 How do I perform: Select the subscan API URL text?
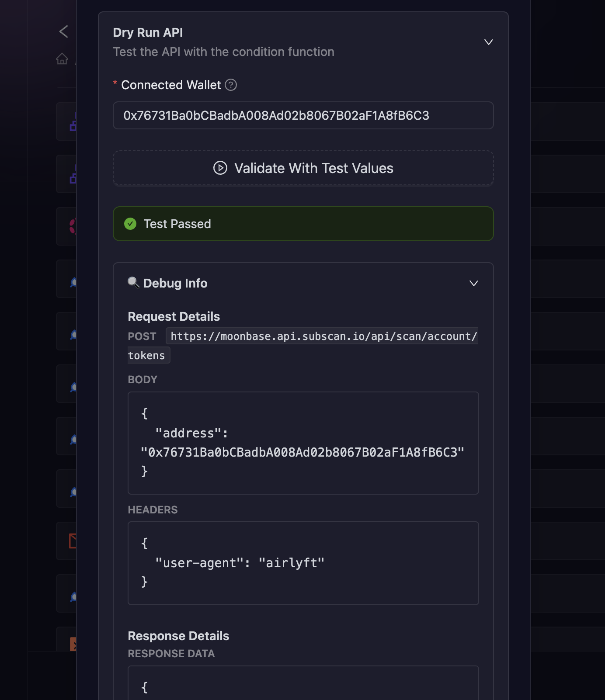coord(323,336)
